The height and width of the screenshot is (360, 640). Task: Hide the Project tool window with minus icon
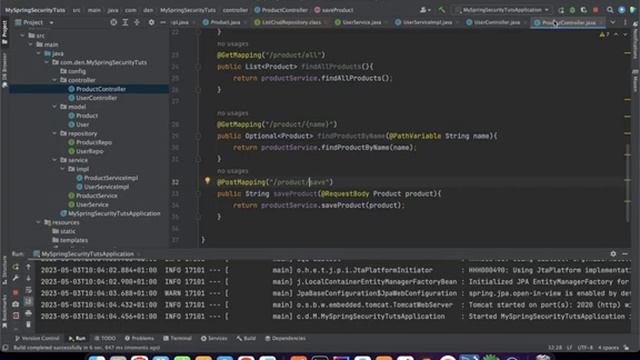pyautogui.click(x=163, y=22)
